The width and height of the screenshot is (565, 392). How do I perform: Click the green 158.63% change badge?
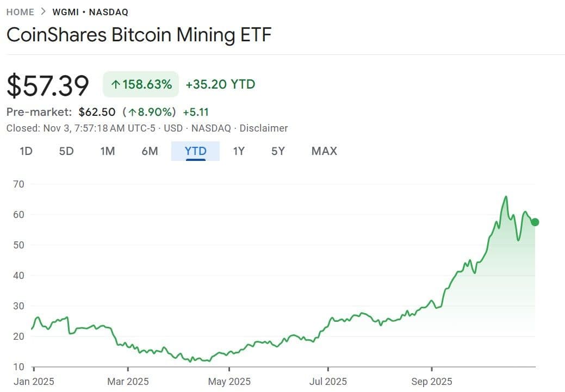click(141, 84)
